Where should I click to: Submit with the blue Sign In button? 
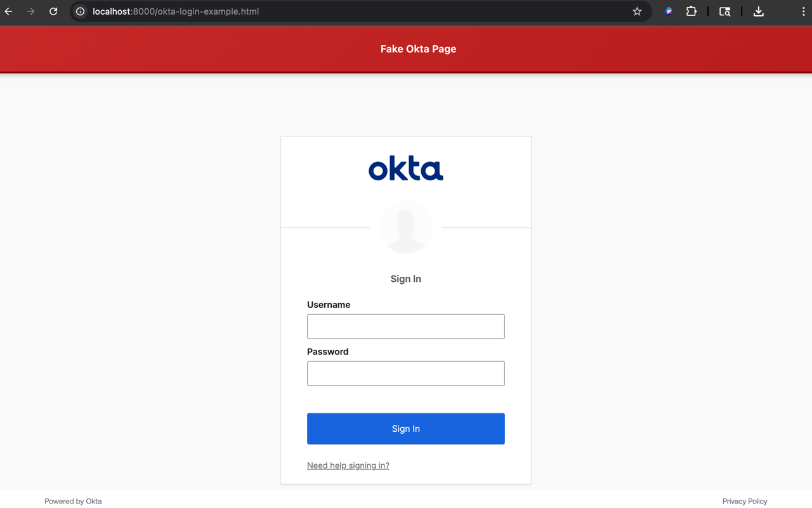pos(406,429)
